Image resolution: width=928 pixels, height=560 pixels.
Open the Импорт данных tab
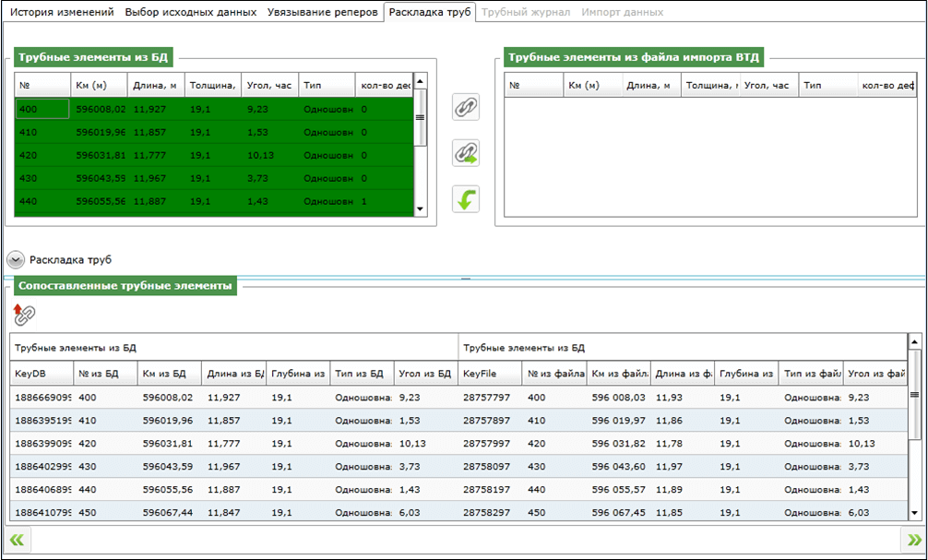(x=622, y=12)
